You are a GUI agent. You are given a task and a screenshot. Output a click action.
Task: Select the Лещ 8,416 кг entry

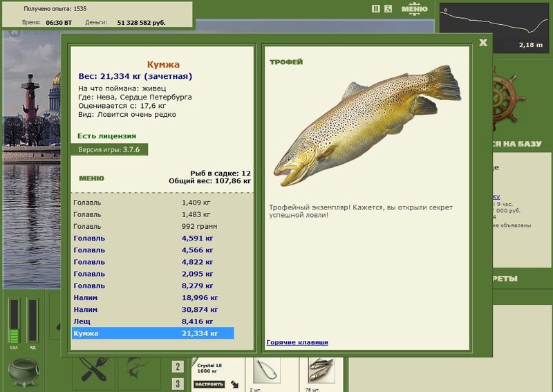(x=153, y=321)
